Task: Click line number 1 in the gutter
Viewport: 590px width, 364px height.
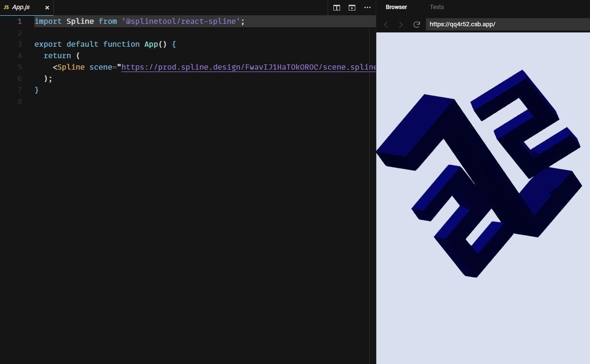Action: click(20, 21)
